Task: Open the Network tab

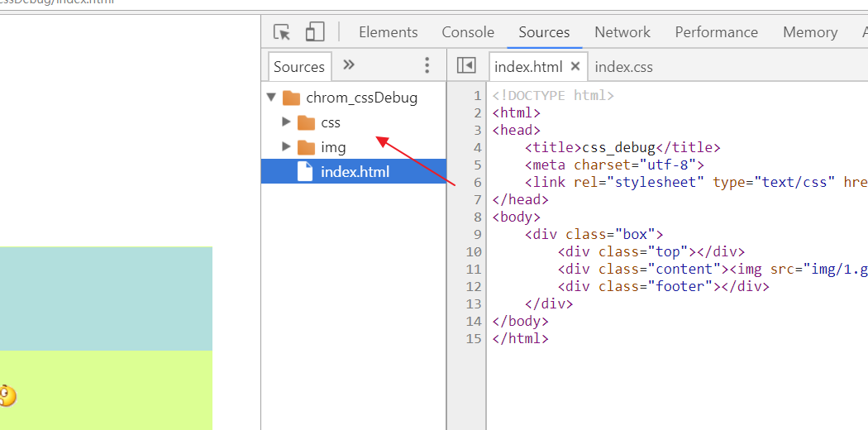Action: coord(622,32)
